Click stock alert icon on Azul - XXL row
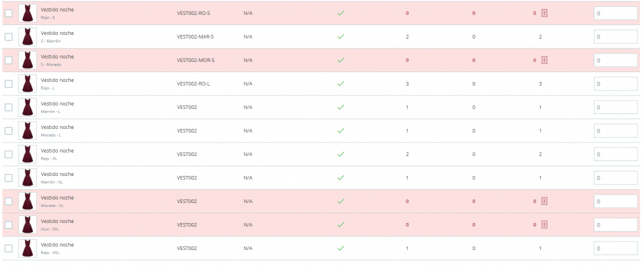Screen dimensions: 644x270 pos(544,225)
